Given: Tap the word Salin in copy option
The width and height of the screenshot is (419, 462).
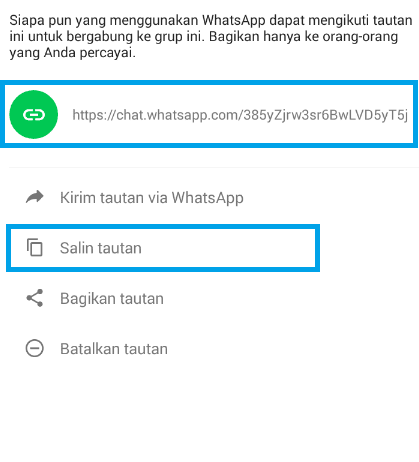Looking at the screenshot, I should point(76,248).
